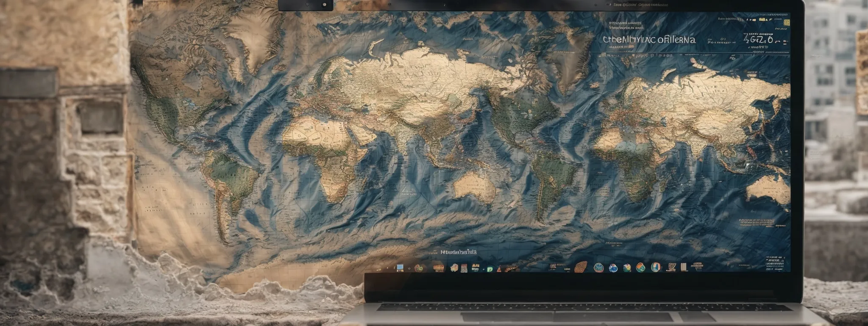The width and height of the screenshot is (868, 326).
Task: Select the "Htetahahta" label above the dock
Action: point(458,252)
